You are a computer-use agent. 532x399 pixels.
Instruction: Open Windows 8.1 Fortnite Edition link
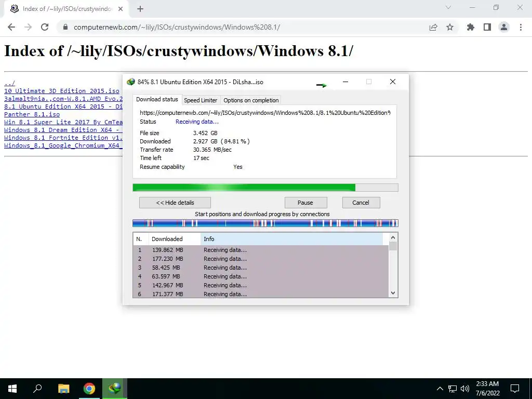coord(63,138)
